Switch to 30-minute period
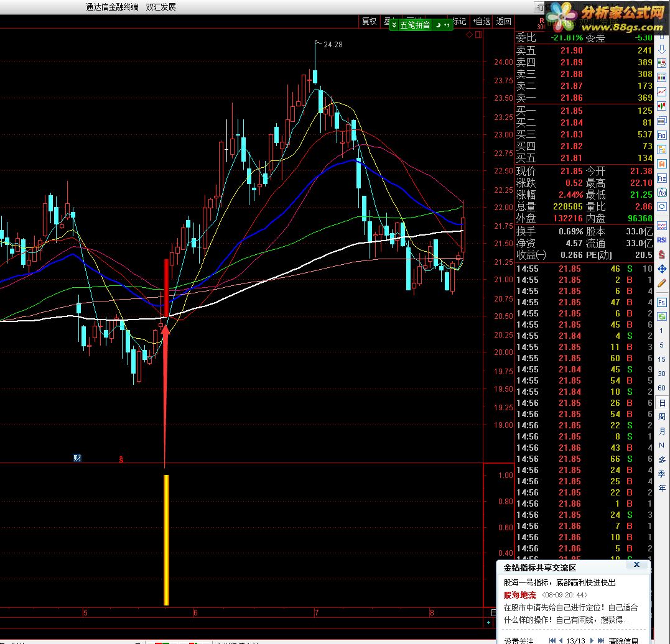670x644 pixels. point(661,373)
